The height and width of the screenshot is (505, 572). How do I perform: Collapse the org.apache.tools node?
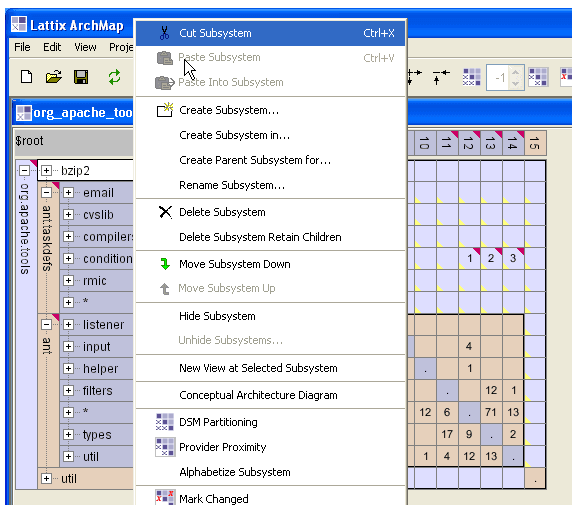[24, 170]
